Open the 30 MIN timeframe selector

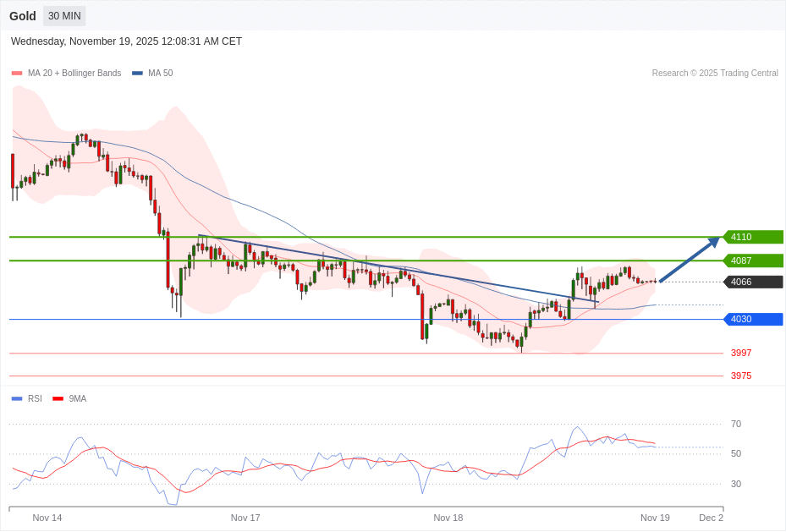63,15
